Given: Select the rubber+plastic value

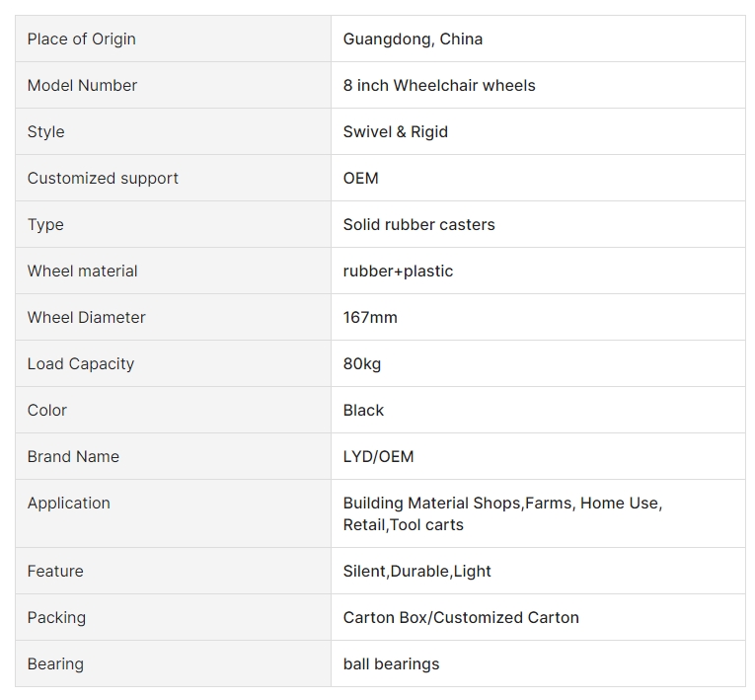Looking at the screenshot, I should pos(398,272).
